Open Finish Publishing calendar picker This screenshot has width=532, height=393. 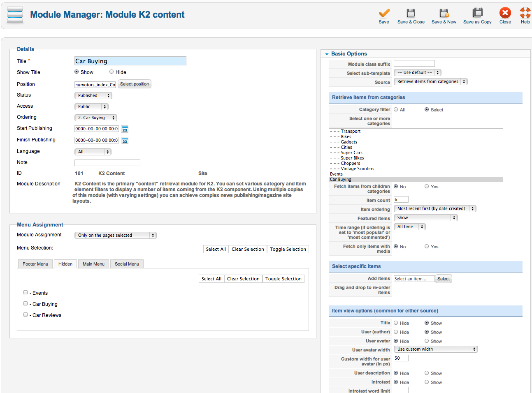click(x=125, y=141)
